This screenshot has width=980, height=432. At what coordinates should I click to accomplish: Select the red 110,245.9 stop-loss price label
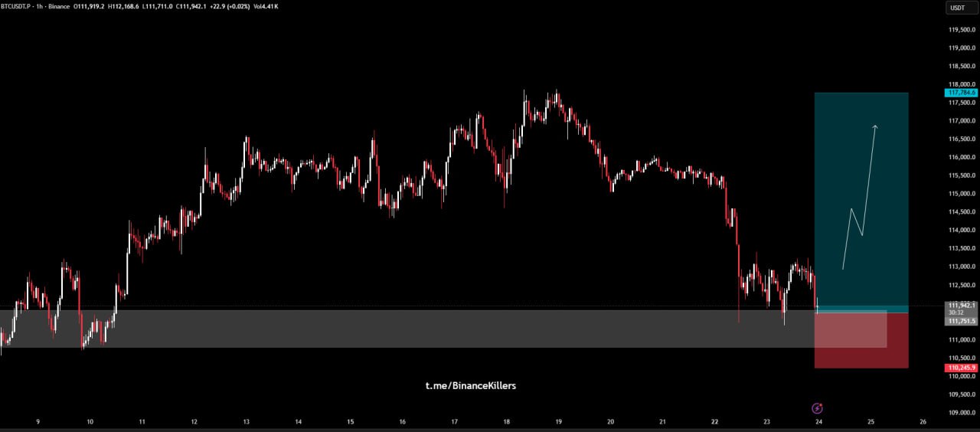(x=962, y=368)
